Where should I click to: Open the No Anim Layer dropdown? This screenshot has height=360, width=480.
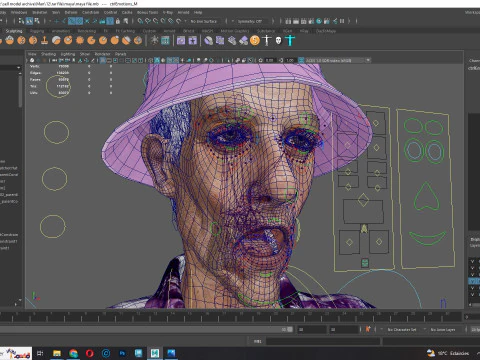coord(443,329)
